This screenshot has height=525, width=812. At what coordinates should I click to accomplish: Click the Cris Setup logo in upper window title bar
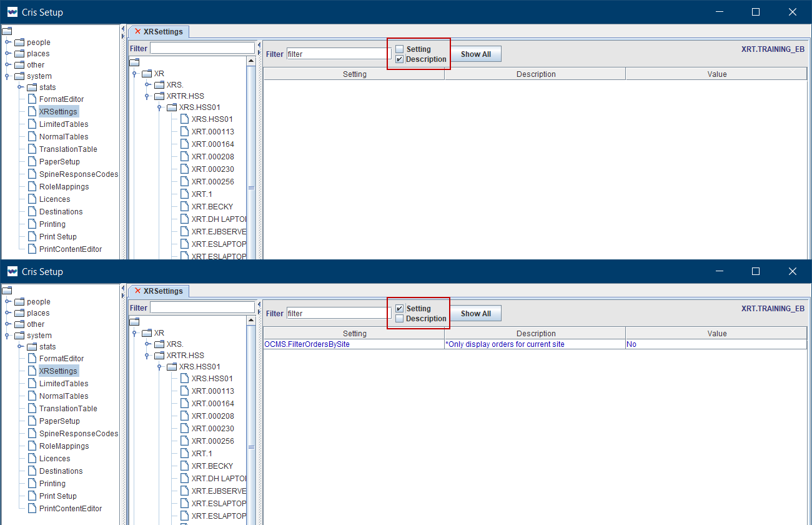(12, 12)
